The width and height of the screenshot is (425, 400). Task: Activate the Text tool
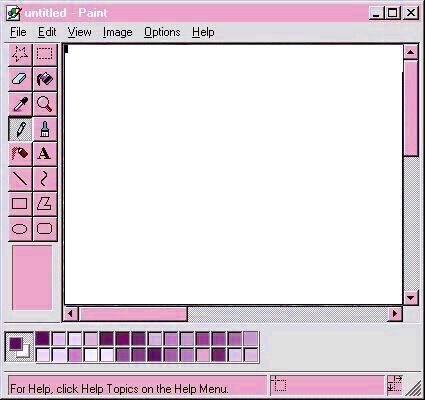pyautogui.click(x=45, y=154)
